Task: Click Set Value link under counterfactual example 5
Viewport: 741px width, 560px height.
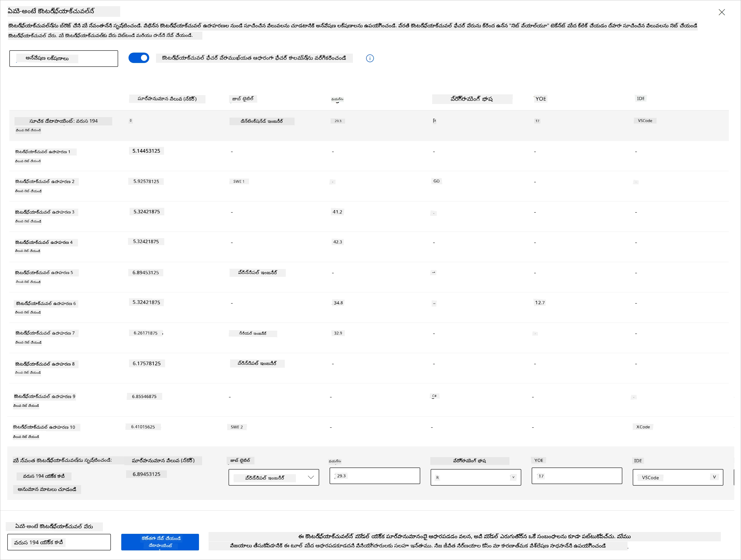Action: click(28, 282)
